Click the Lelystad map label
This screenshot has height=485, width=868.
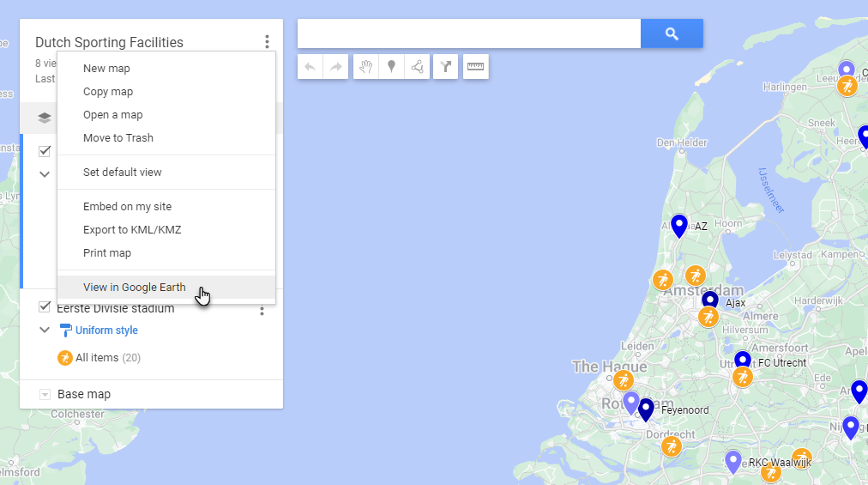pyautogui.click(x=793, y=255)
